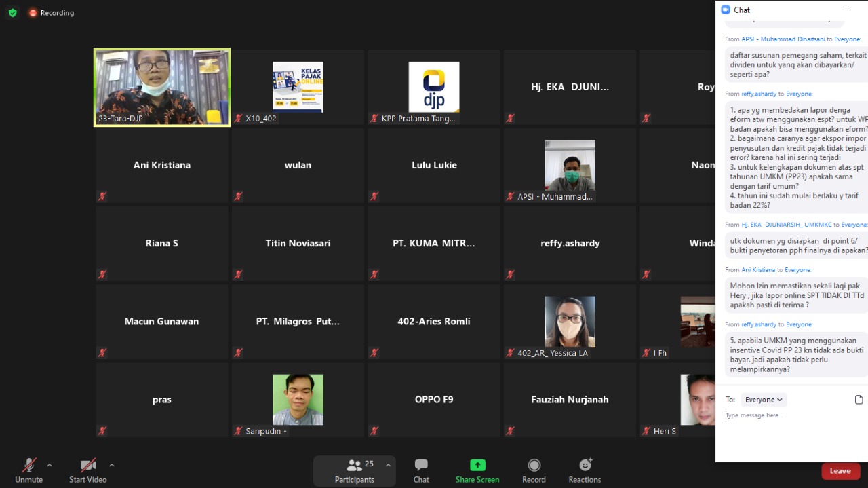The image size is (868, 488).
Task: Open the 'Everyone' recipient dropdown
Action: (764, 400)
